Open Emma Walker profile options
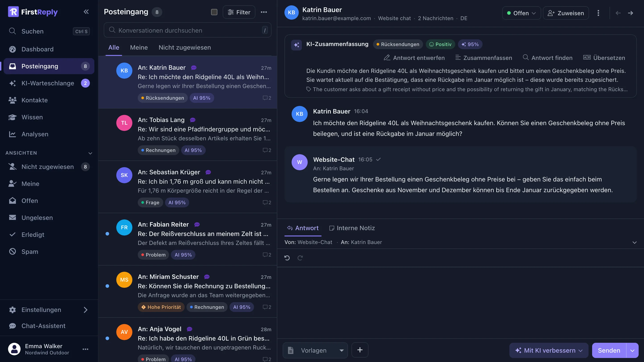644x362 pixels. 85,349
